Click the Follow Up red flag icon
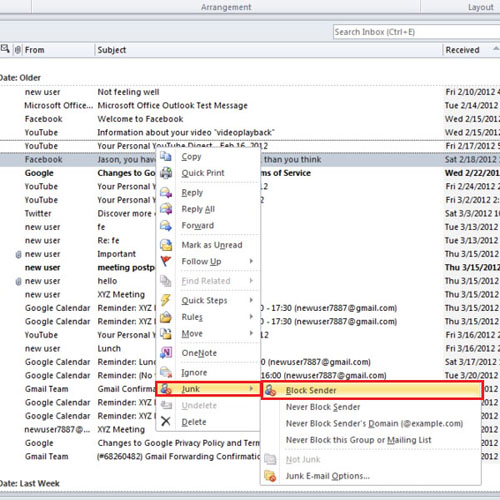The height and width of the screenshot is (500, 500). 166,261
